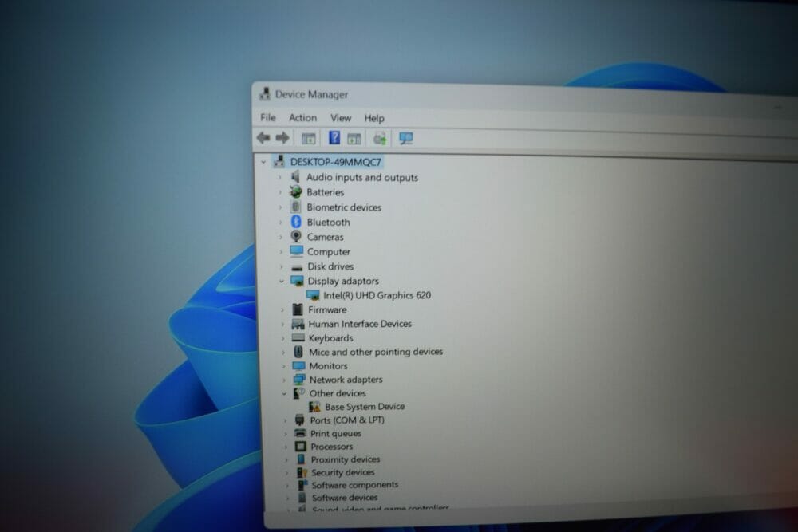Screen dimensions: 798x532
Task: Click the Keyboards icon
Action: (x=298, y=337)
